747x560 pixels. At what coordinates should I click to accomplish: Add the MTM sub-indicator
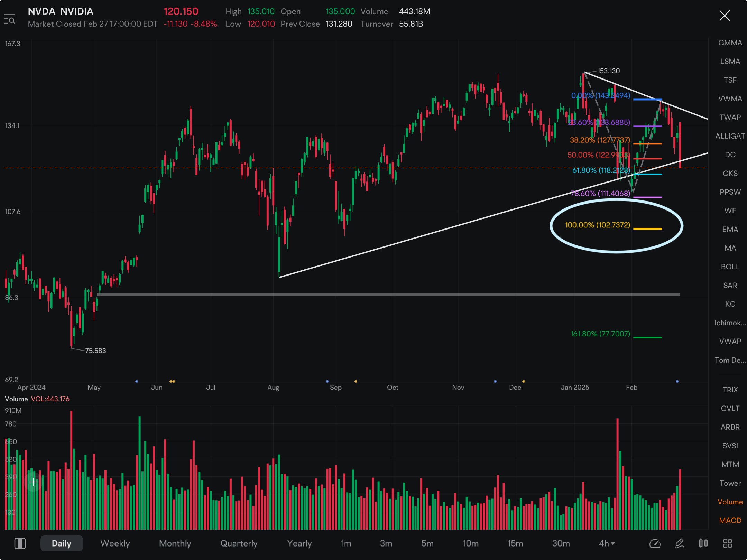click(x=730, y=465)
